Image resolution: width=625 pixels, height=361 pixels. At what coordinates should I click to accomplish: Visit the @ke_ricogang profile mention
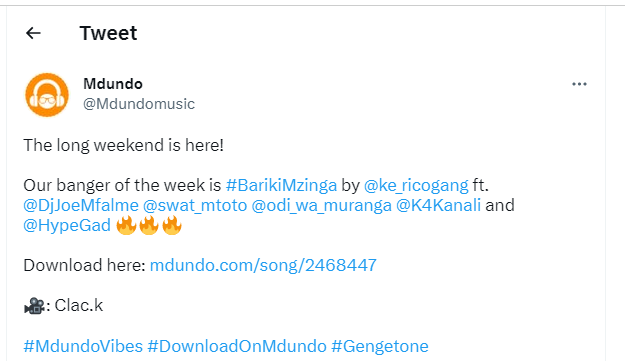[x=416, y=185]
